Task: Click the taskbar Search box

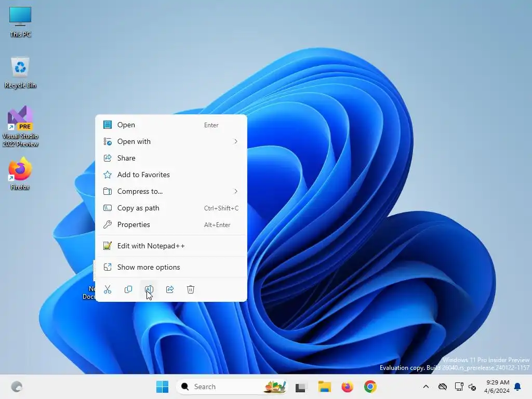Action: coord(231,387)
